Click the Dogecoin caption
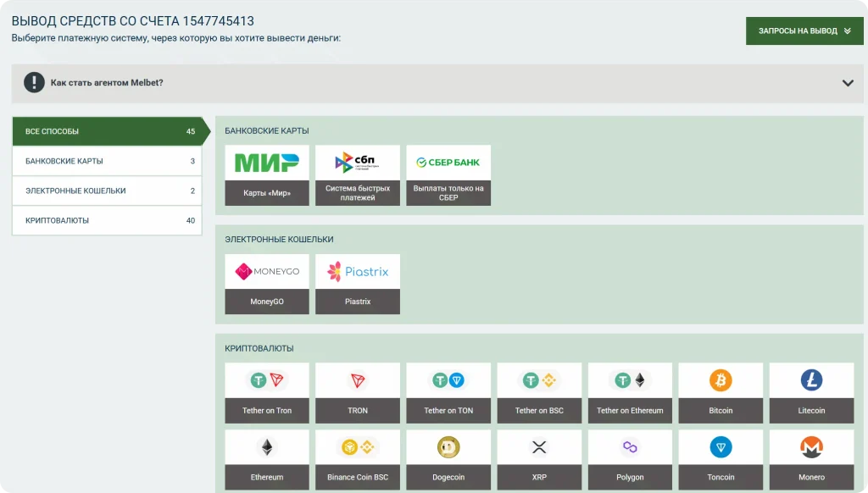Screen dimensions: 868x493 click(448, 477)
